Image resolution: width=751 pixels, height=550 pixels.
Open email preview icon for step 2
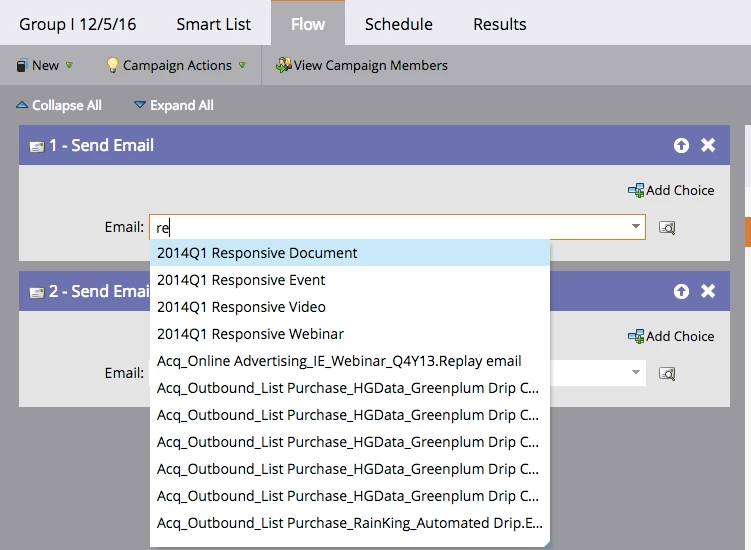[x=667, y=373]
